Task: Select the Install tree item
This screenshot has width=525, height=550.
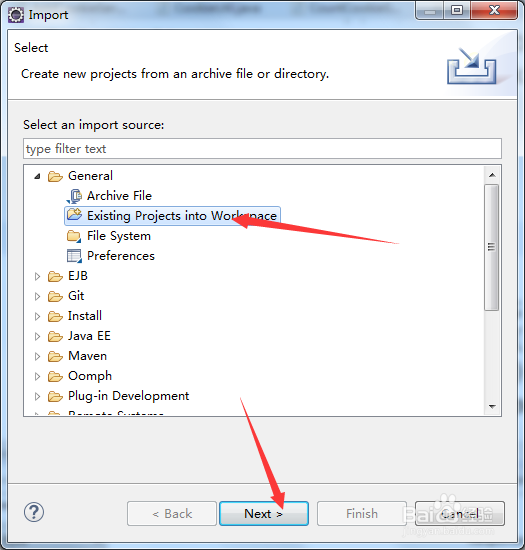Action: pyautogui.click(x=85, y=316)
